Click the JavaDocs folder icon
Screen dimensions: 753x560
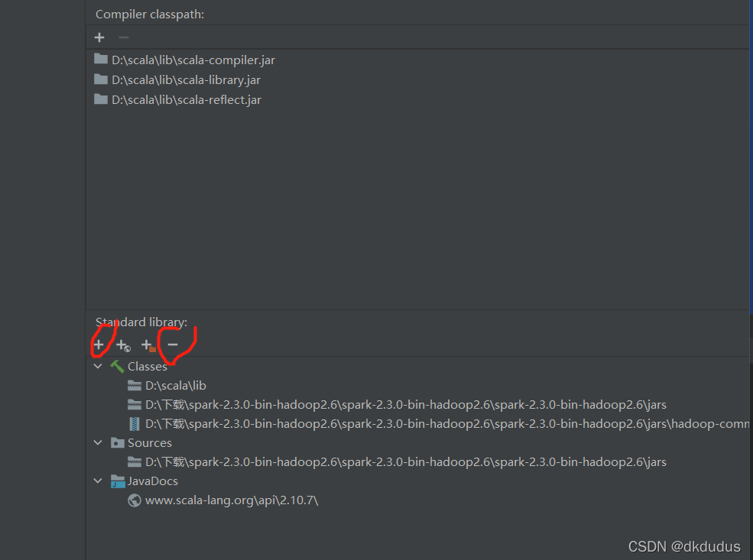118,481
